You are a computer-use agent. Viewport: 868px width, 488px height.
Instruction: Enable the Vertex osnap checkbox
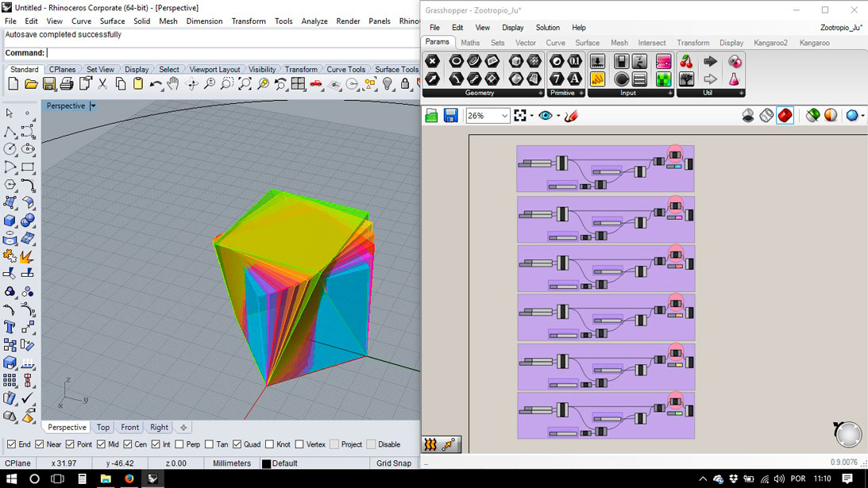(x=299, y=444)
